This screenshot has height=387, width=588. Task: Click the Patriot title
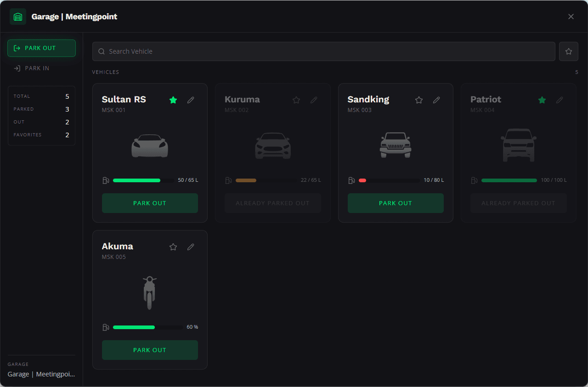(486, 100)
